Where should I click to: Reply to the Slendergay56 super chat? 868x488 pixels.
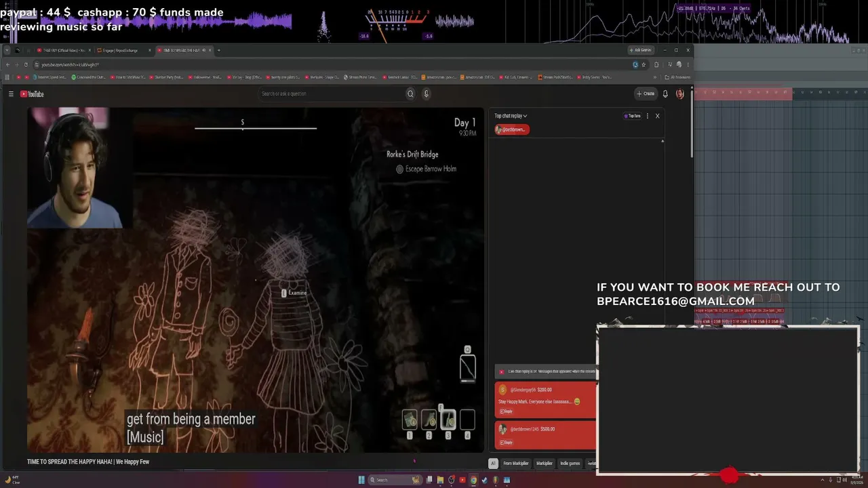[x=506, y=411]
